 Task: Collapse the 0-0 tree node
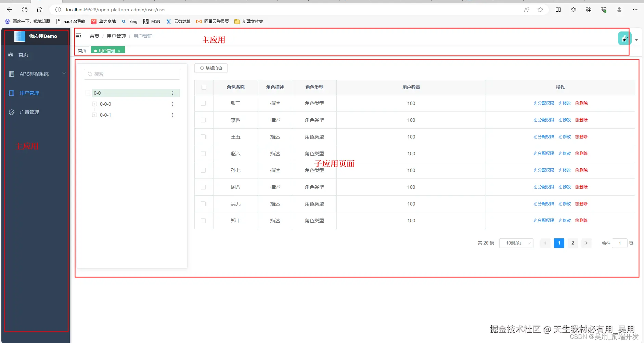click(88, 93)
